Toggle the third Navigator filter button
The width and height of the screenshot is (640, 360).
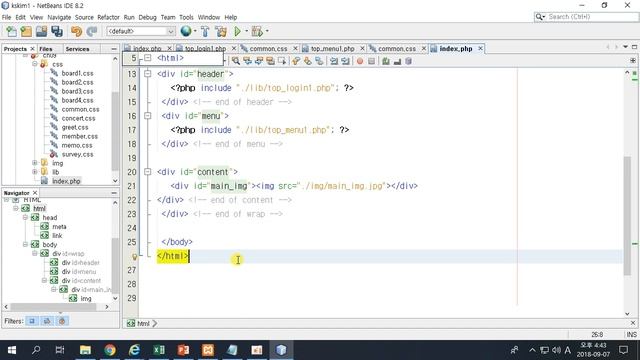click(x=62, y=321)
